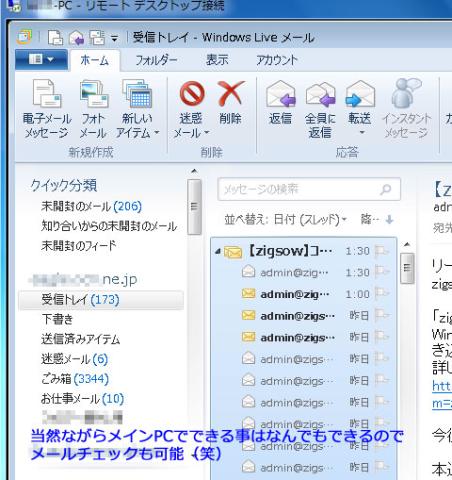This screenshot has width=452, height=480.
Task: Select the read admin@zig message at 1:30
Action: 303,273
